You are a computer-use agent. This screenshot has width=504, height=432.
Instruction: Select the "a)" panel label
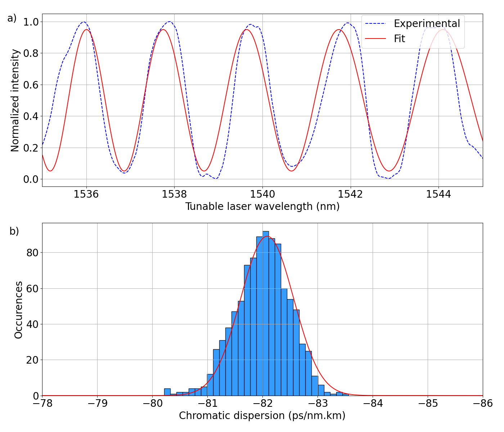point(12,18)
